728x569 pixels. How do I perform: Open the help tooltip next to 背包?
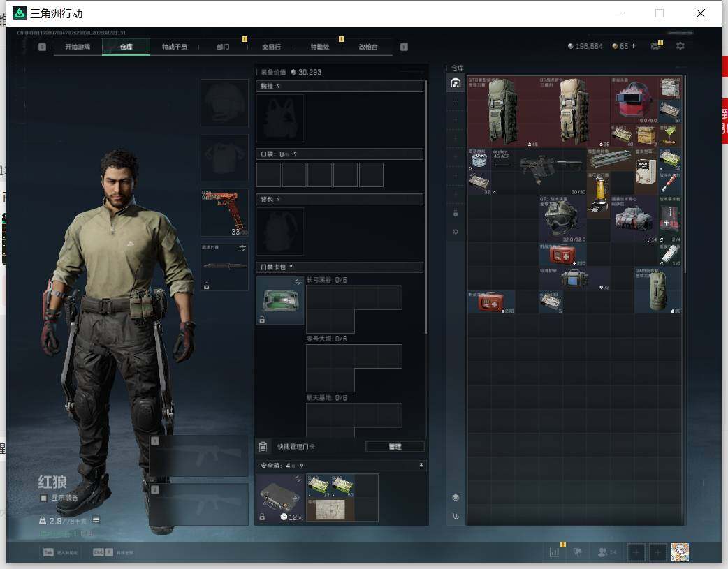point(278,200)
